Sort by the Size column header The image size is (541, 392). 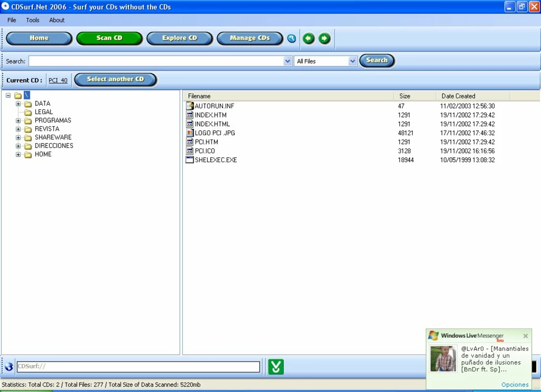point(415,96)
